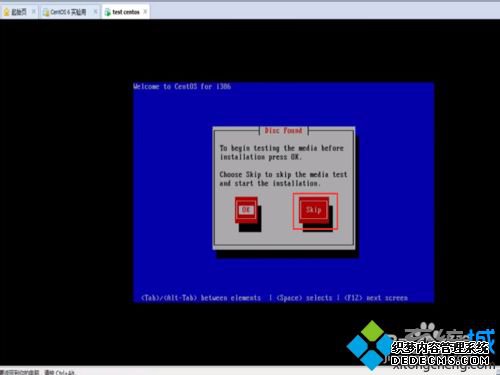Viewport: 500px width, 375px height.
Task: Close the test centos tab
Action: pos(145,12)
